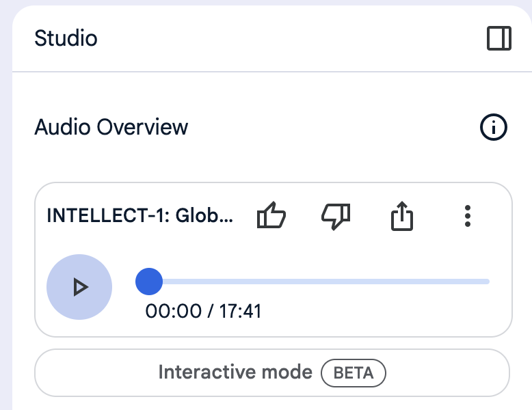Click the Studio panel heading
The width and height of the screenshot is (532, 410).
66,38
